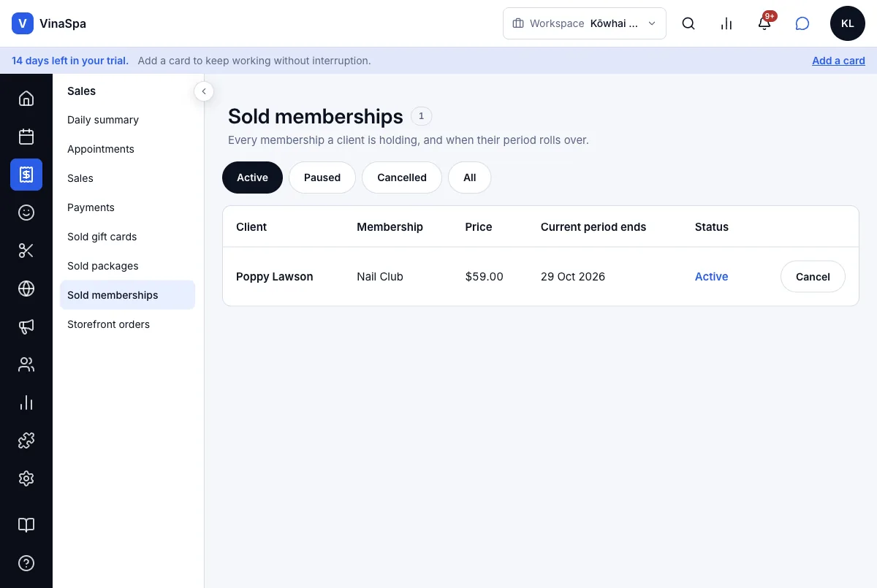Open the Settings gear icon in sidebar
The height and width of the screenshot is (588, 877).
pos(26,478)
